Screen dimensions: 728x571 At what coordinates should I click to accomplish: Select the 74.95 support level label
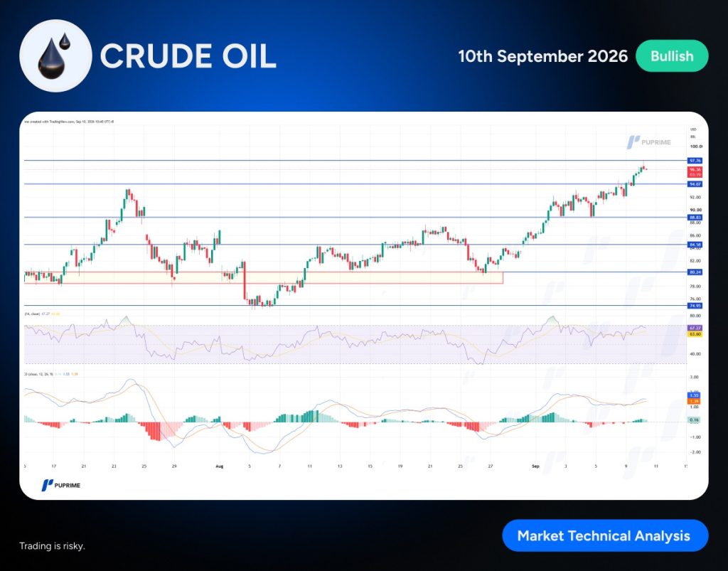(x=695, y=306)
